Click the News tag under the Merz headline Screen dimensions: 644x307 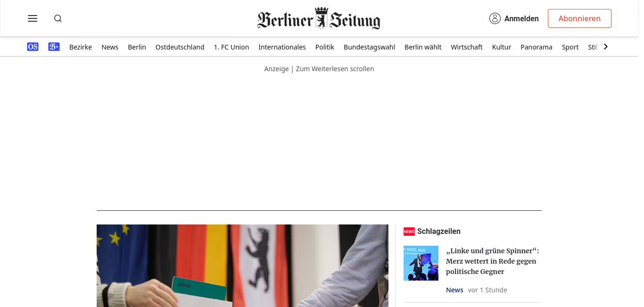(454, 290)
